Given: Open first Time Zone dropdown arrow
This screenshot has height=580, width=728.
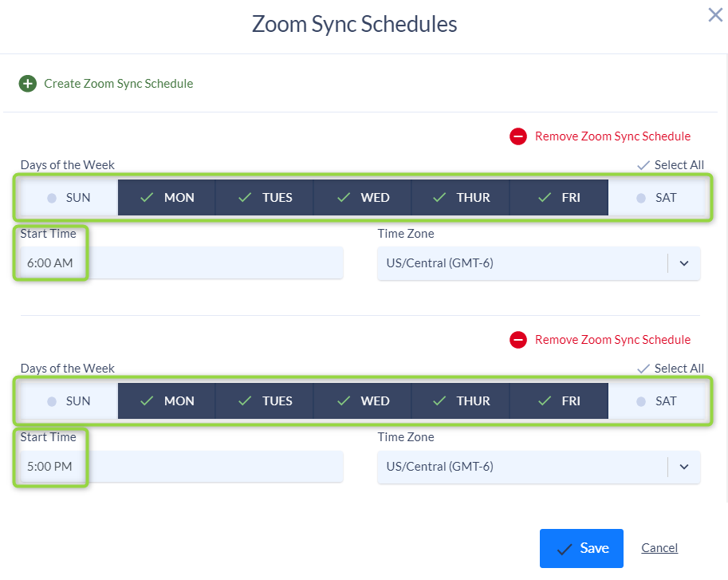Looking at the screenshot, I should (x=684, y=263).
